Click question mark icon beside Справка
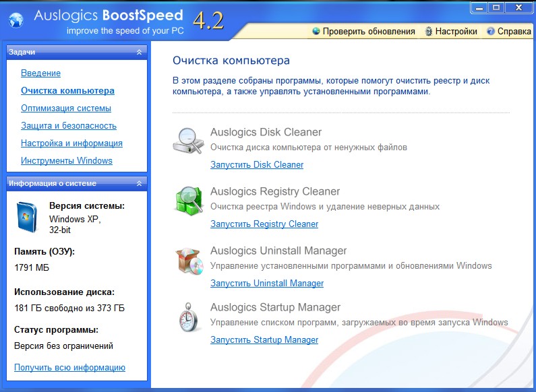This screenshot has height=392, width=536. [491, 32]
